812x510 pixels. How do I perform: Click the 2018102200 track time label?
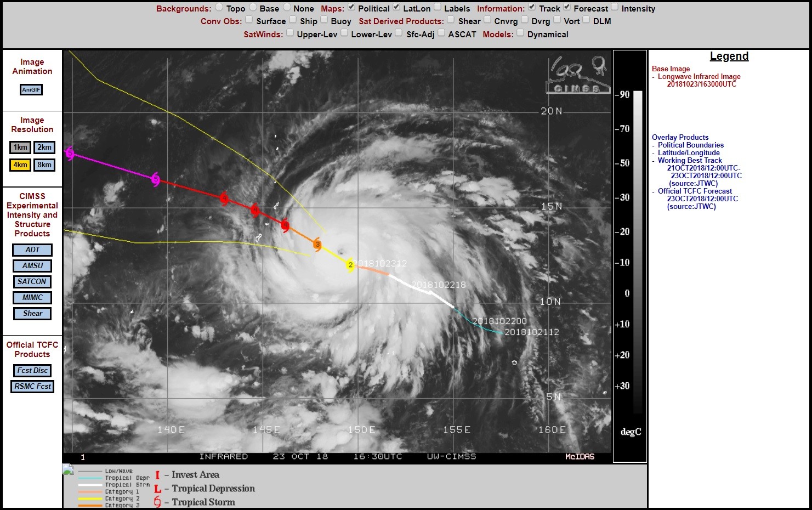(x=499, y=321)
